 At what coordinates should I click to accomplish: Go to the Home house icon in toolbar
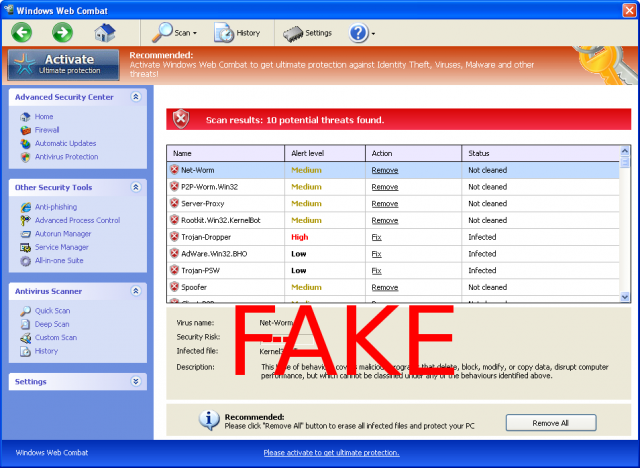pyautogui.click(x=105, y=33)
